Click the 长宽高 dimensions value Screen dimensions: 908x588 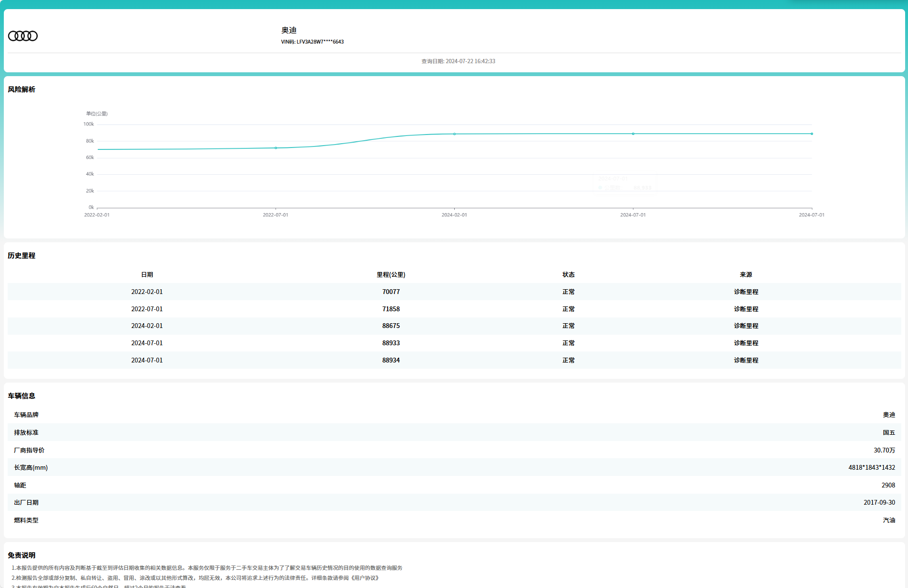tap(871, 468)
